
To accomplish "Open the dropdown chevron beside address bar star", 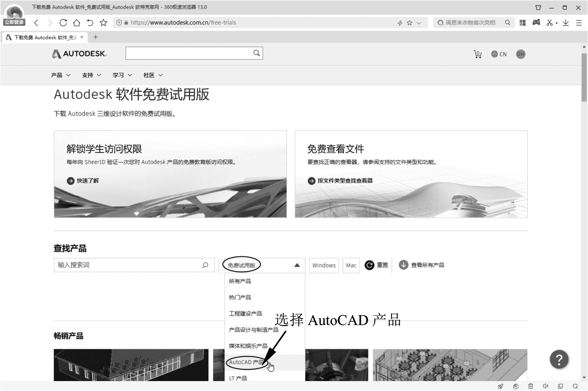I will click(x=419, y=23).
